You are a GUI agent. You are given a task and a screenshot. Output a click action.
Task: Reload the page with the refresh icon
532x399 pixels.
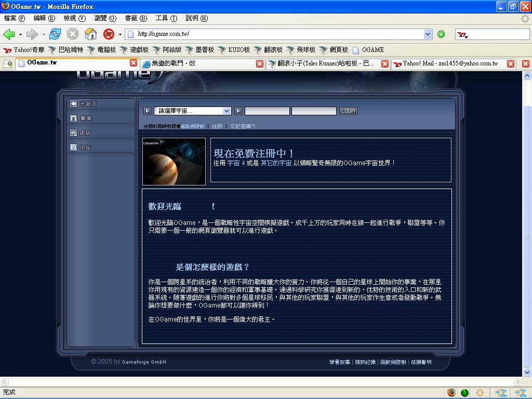[55, 34]
